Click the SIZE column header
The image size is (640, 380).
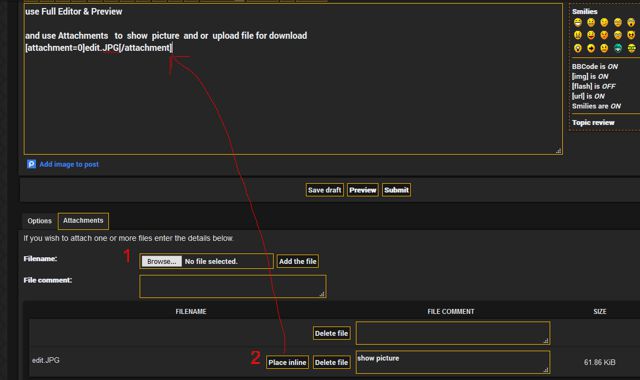(600, 311)
